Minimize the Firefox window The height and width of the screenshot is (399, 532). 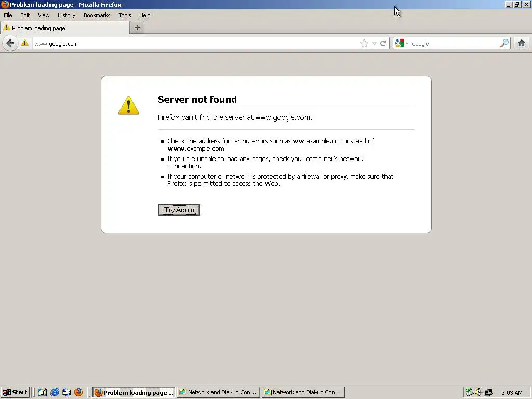tap(508, 5)
